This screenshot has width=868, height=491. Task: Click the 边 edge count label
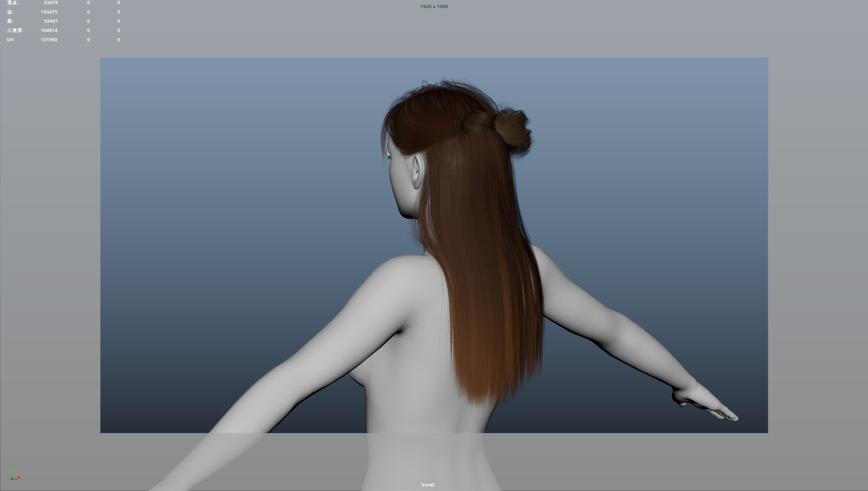[10, 12]
